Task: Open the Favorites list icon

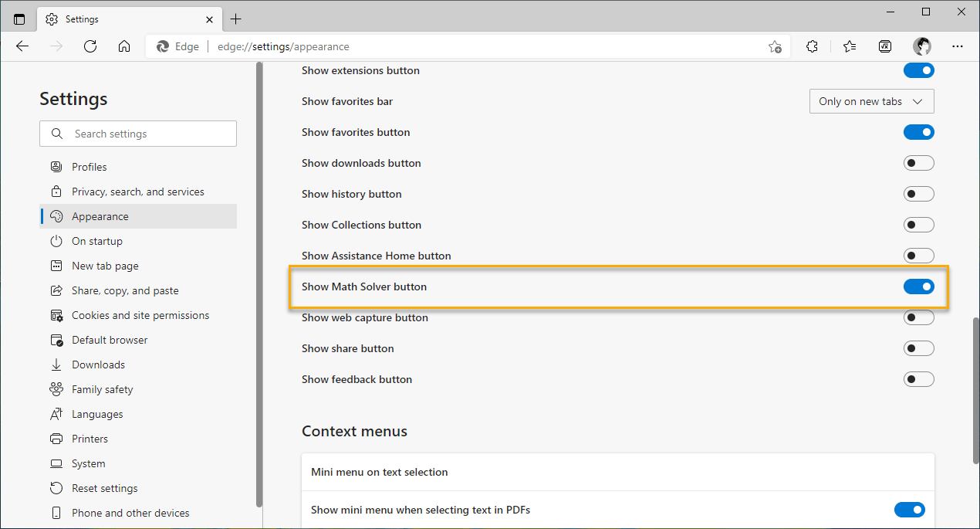Action: click(850, 46)
